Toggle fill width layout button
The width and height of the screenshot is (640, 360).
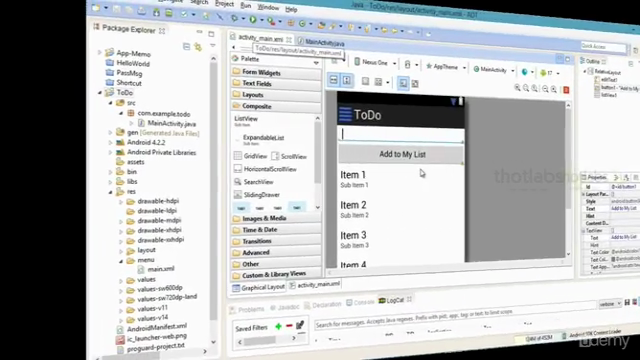[x=333, y=80]
